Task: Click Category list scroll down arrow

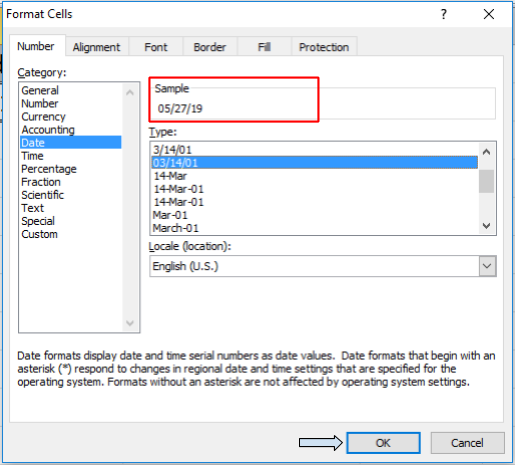Action: (x=130, y=323)
